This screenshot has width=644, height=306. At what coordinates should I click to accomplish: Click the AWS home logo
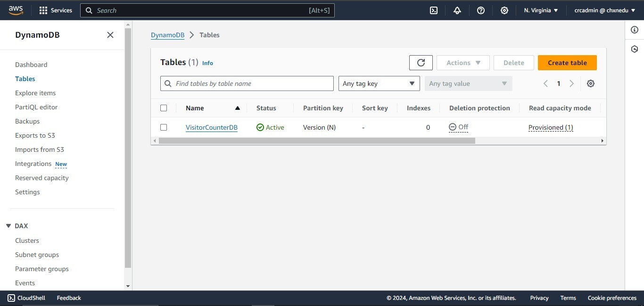pos(16,10)
